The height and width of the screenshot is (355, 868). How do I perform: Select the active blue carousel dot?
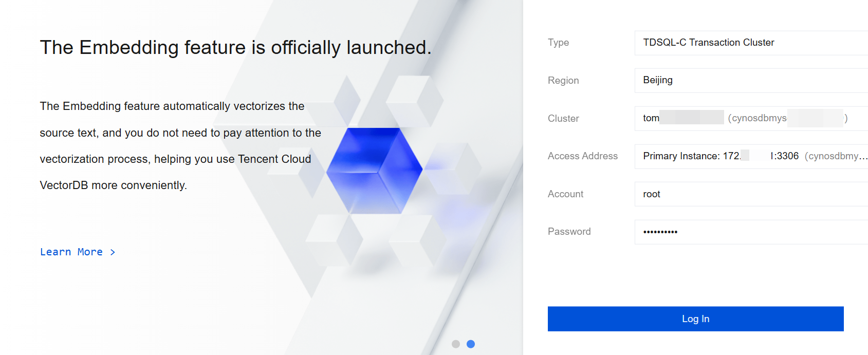pyautogui.click(x=471, y=344)
